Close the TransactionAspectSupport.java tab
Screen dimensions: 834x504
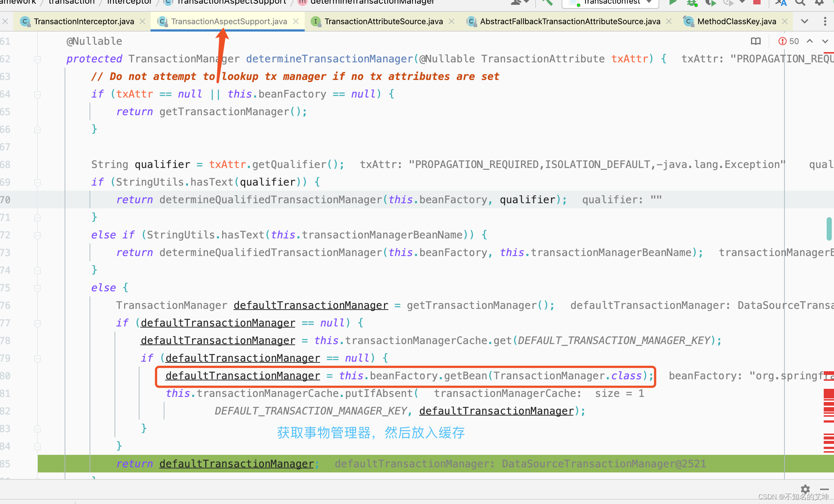click(296, 21)
